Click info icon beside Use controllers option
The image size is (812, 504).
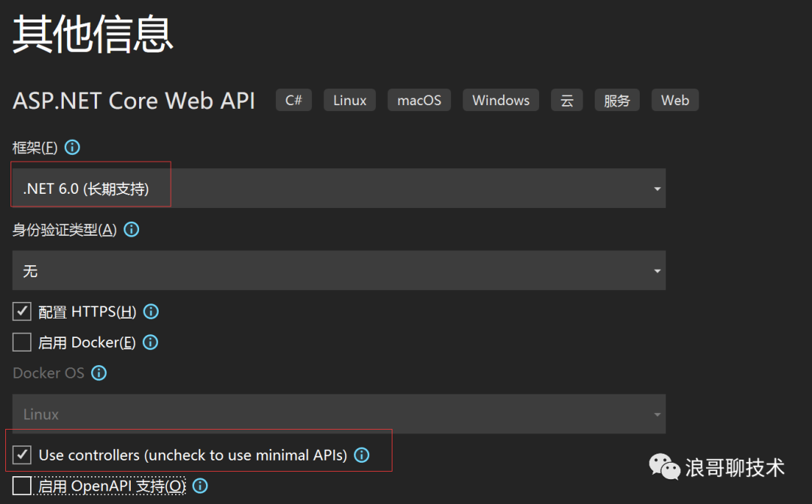(362, 455)
